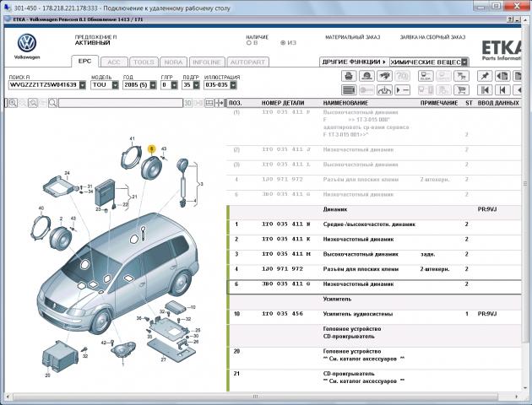Open the Год dropdown showing 2005 (5)
Viewport: 532px width, 405px height.
point(153,85)
